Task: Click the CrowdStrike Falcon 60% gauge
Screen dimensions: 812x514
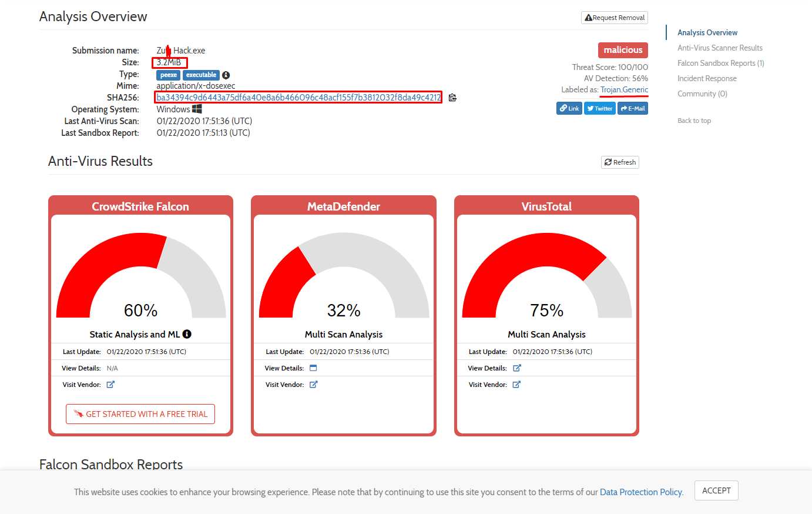Action: [141, 276]
